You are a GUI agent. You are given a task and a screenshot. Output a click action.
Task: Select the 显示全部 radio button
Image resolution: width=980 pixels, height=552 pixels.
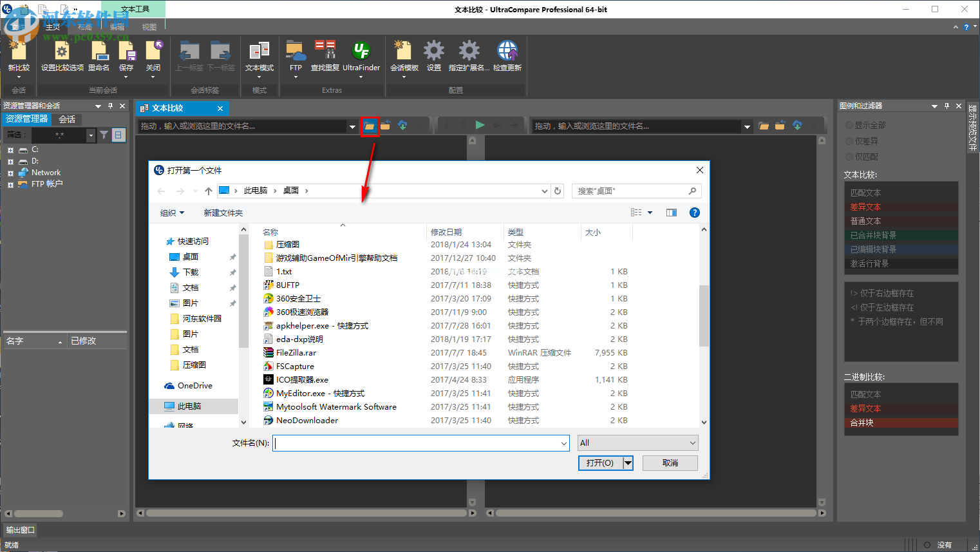coord(849,125)
